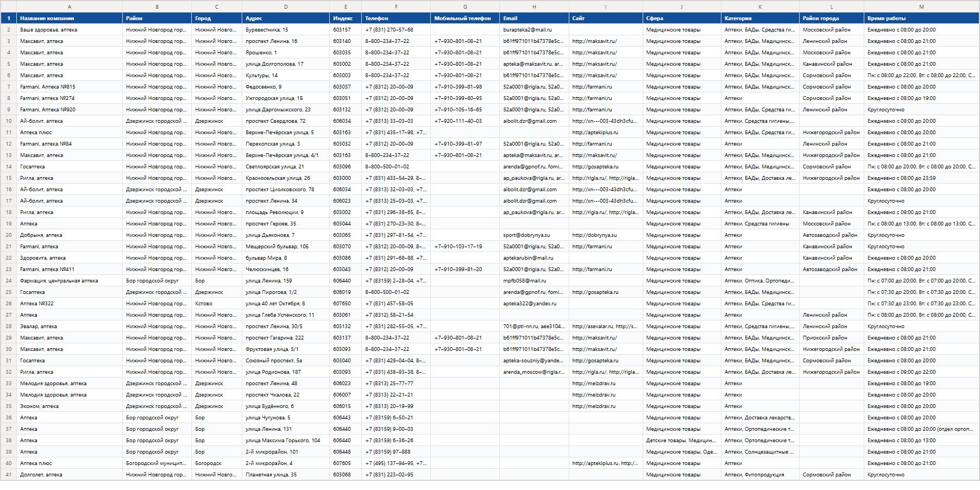The height and width of the screenshot is (490, 980).
Task: Select cell 'улица Глеба Успенского, 11'
Action: (x=286, y=315)
